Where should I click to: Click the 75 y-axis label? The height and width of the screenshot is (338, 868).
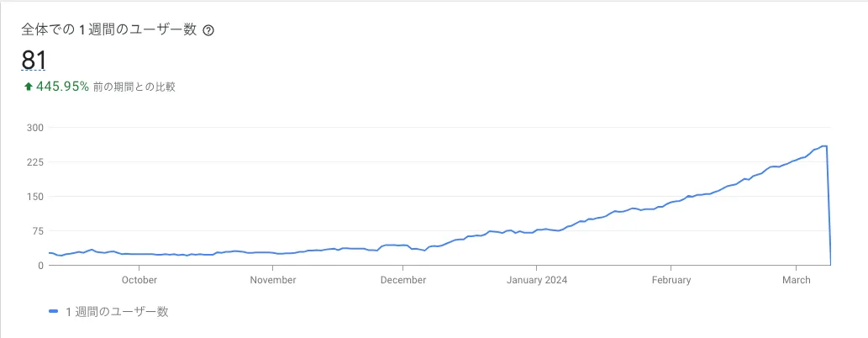(37, 231)
